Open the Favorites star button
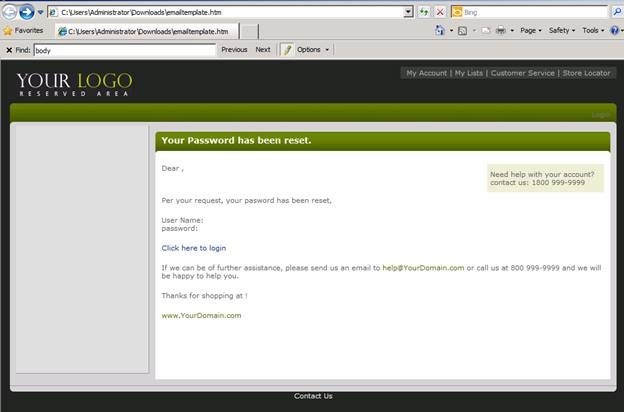Image resolution: width=624 pixels, height=412 pixels. (x=22, y=31)
